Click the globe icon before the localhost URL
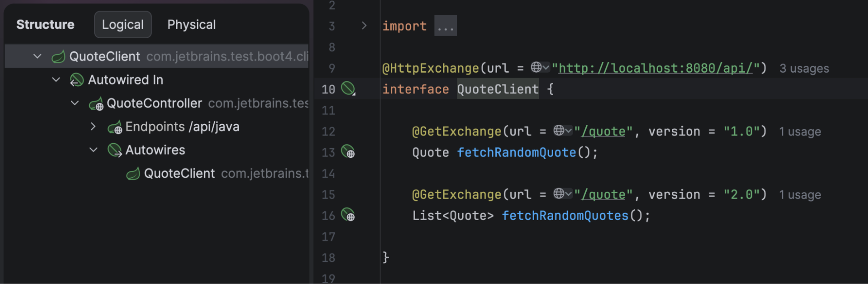Screen dimensions: 868x284 click(537, 67)
